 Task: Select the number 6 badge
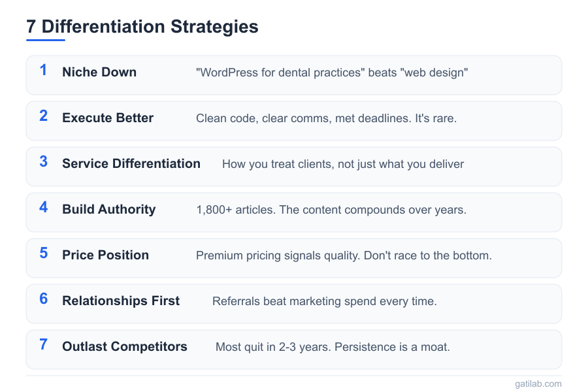pyautogui.click(x=43, y=299)
